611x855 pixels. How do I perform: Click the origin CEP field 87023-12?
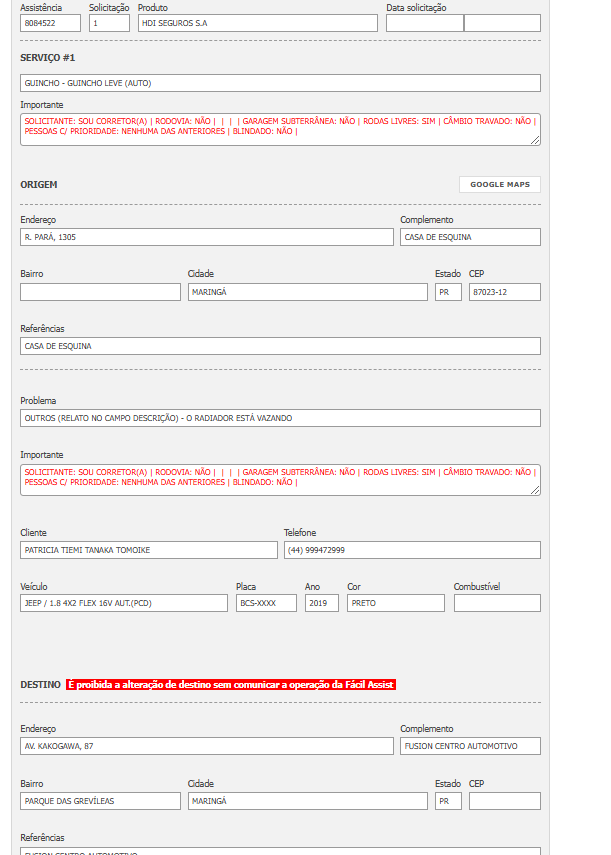[x=505, y=292]
